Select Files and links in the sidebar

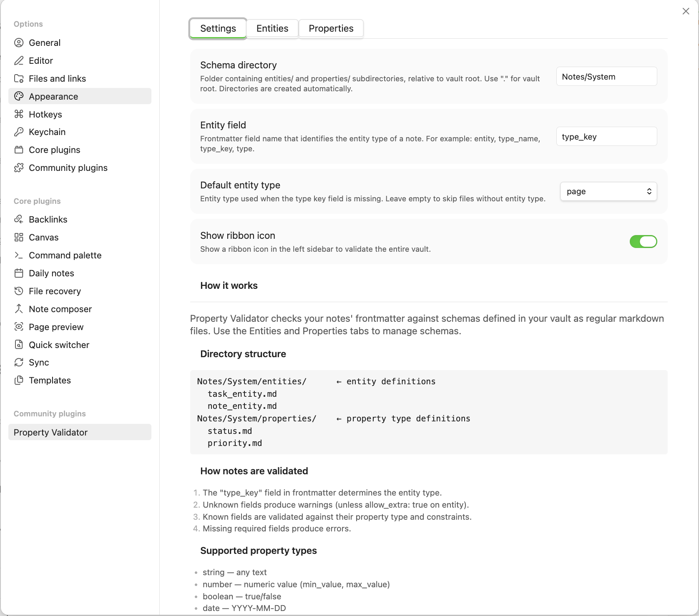click(57, 78)
